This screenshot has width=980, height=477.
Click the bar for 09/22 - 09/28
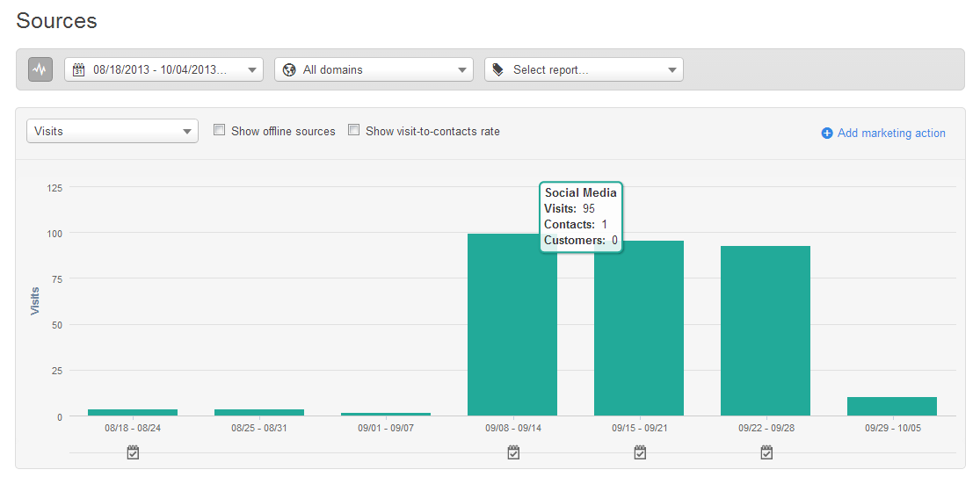tap(766, 331)
